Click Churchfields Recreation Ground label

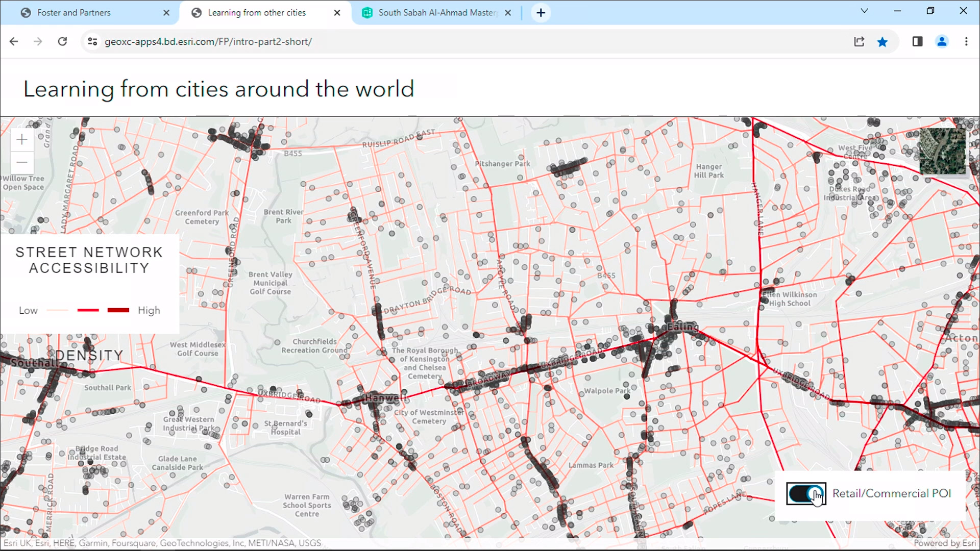point(314,346)
